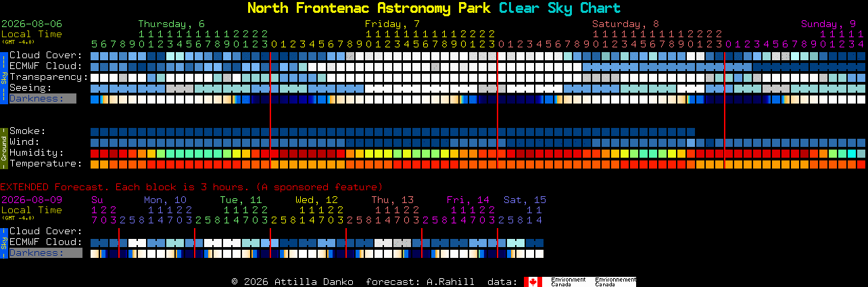
Task: Click the 'Sat, 15' extended day heading
Action: tap(525, 200)
